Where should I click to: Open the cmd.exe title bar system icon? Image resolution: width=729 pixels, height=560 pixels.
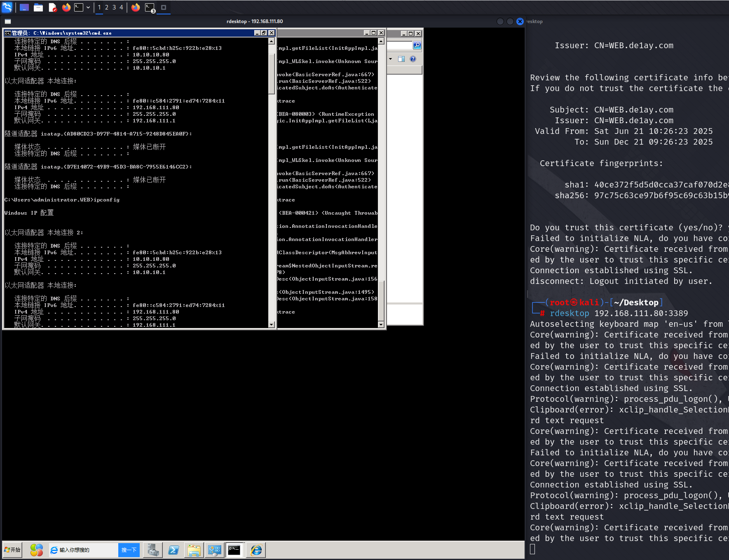pyautogui.click(x=7, y=33)
